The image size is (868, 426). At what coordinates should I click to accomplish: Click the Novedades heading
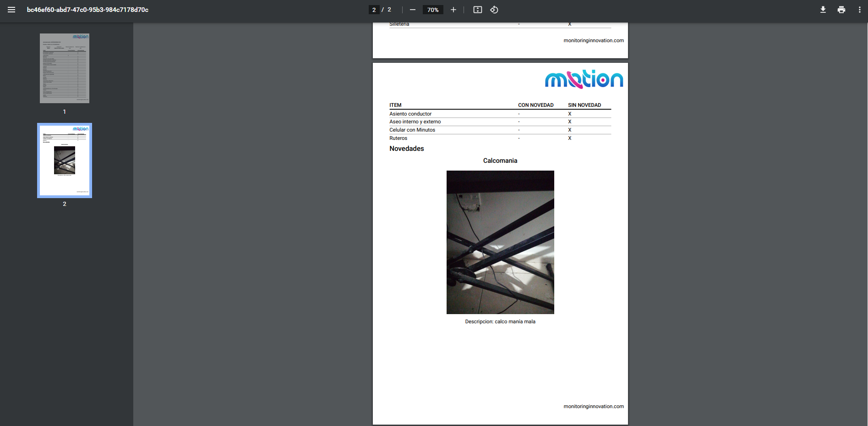(x=406, y=149)
